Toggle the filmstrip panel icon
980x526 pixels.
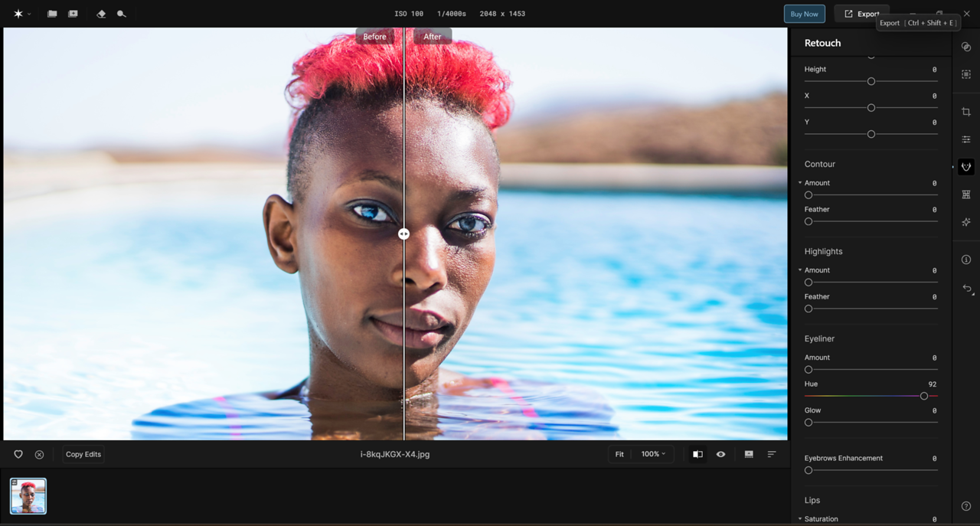pos(749,454)
